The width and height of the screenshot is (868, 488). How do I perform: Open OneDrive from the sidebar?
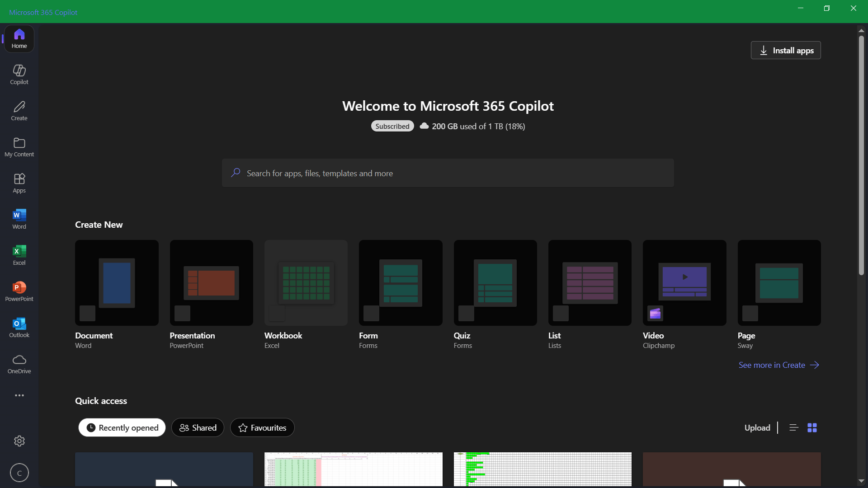(x=19, y=364)
